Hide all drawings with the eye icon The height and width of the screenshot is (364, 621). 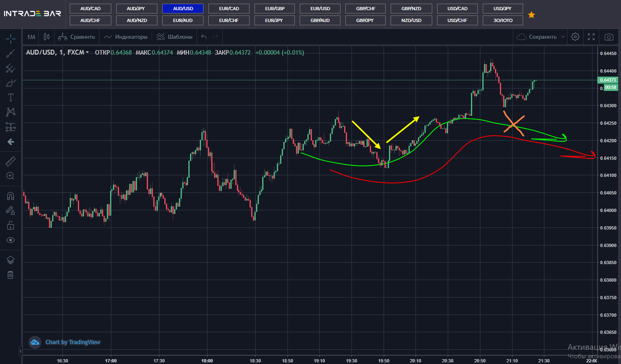coord(11,240)
